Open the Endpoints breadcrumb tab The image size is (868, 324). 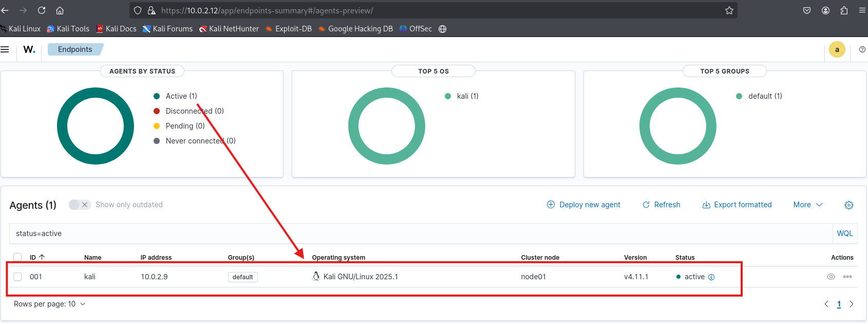(75, 49)
